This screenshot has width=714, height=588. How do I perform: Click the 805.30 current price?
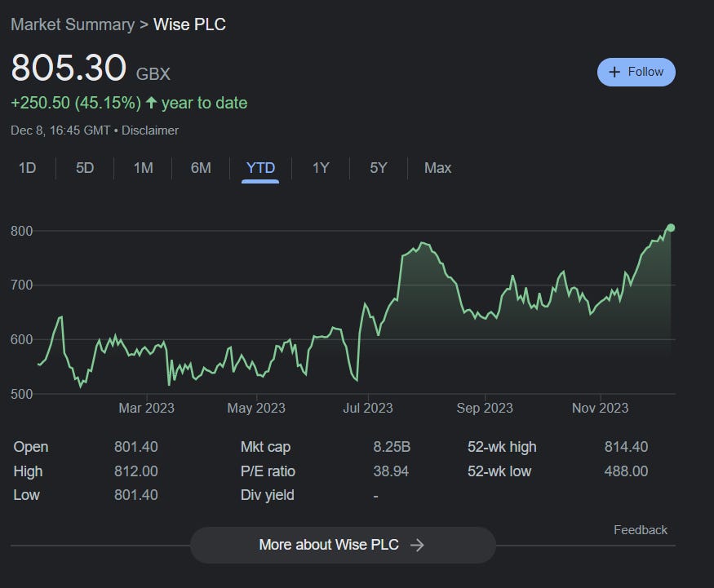[x=69, y=68]
